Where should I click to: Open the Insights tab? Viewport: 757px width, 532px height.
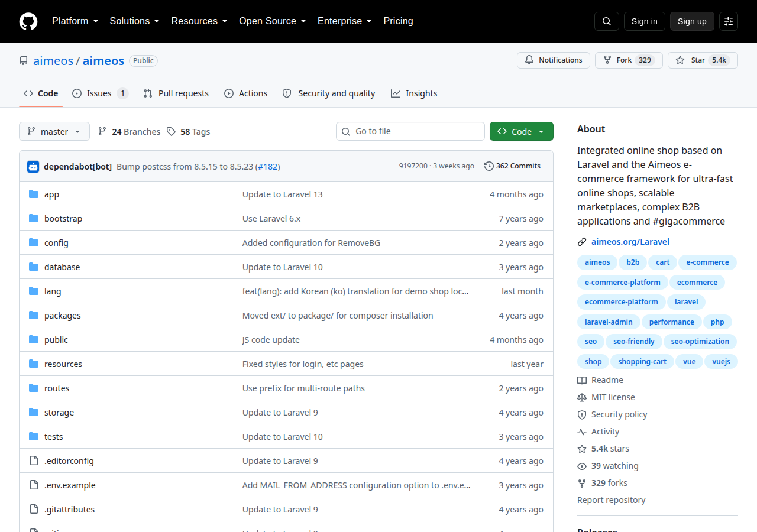tap(414, 93)
